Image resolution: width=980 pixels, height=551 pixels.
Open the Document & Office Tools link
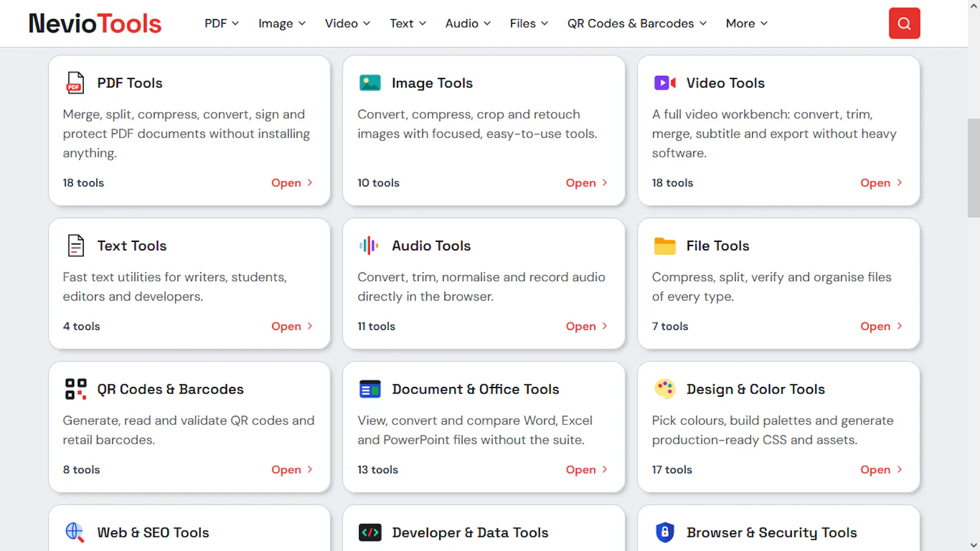pyautogui.click(x=587, y=469)
